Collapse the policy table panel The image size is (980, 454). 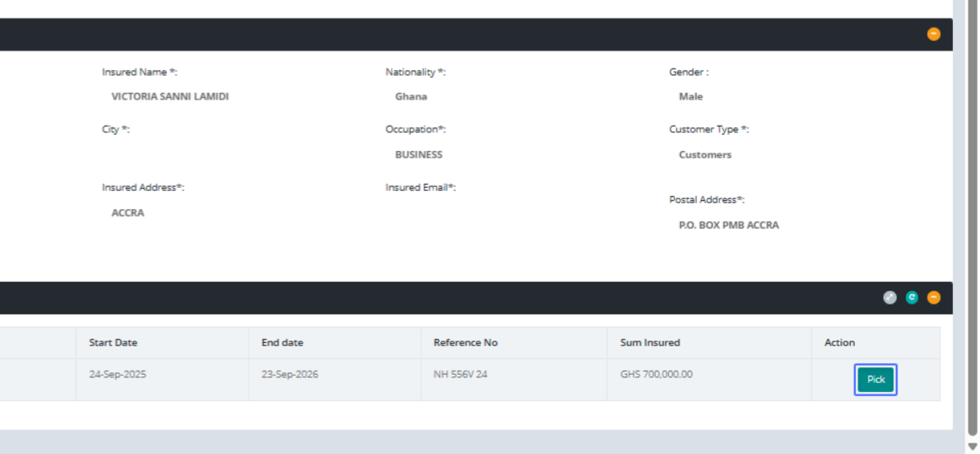coord(933,298)
